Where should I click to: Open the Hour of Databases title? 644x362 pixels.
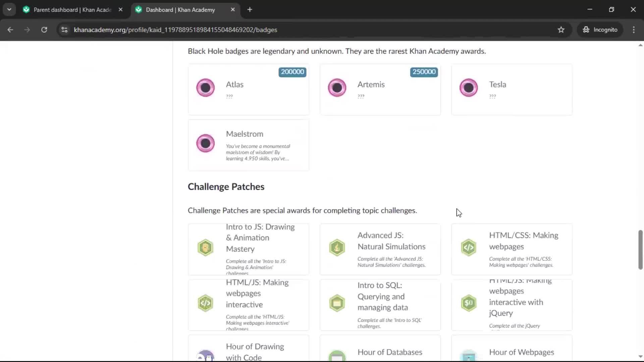390,352
